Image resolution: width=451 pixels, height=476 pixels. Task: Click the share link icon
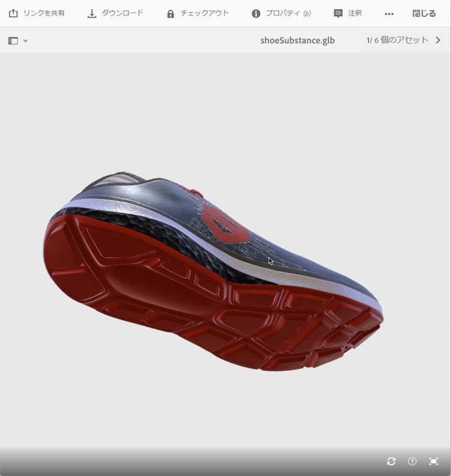click(x=13, y=13)
